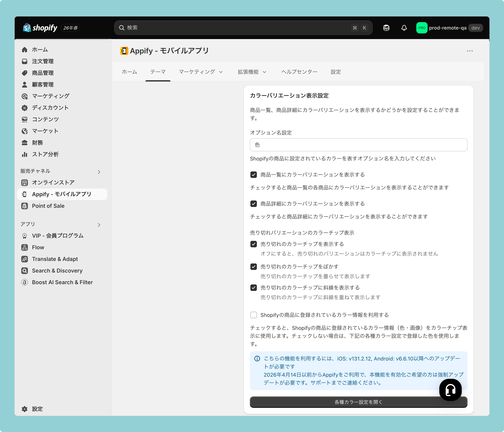This screenshot has height=432, width=504.
Task: Open 商品管理 in sidebar
Action: coord(62,73)
